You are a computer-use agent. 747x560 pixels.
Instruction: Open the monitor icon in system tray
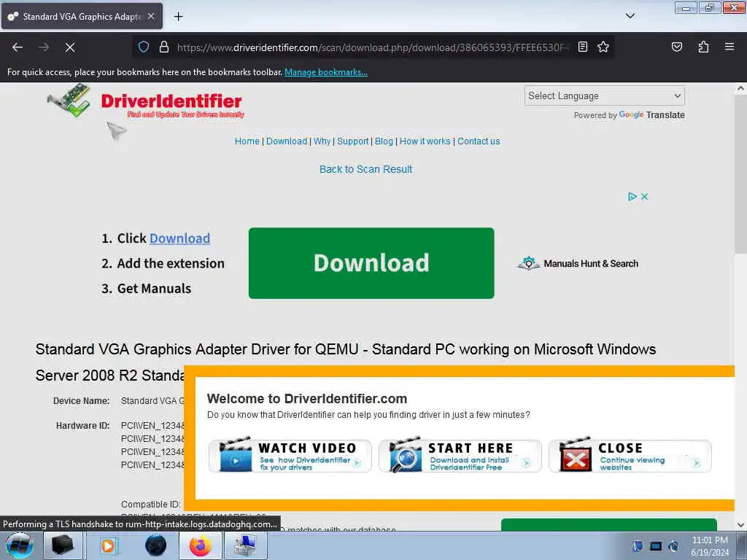656,546
